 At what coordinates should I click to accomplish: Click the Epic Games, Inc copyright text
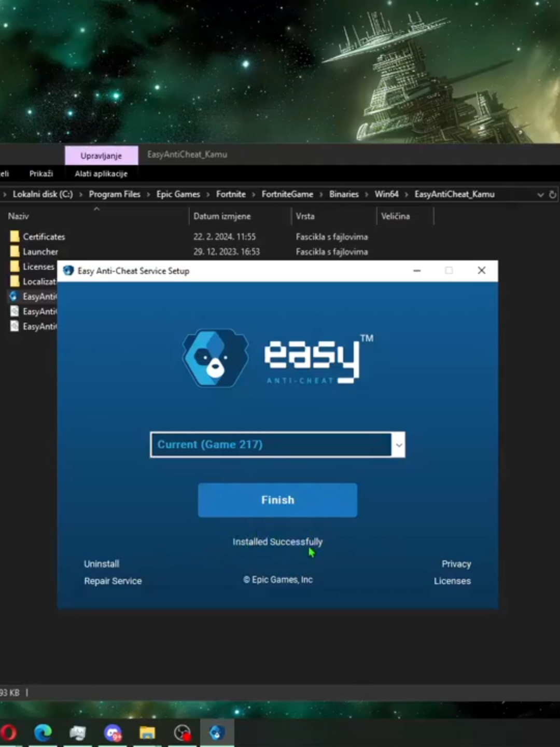pyautogui.click(x=278, y=579)
